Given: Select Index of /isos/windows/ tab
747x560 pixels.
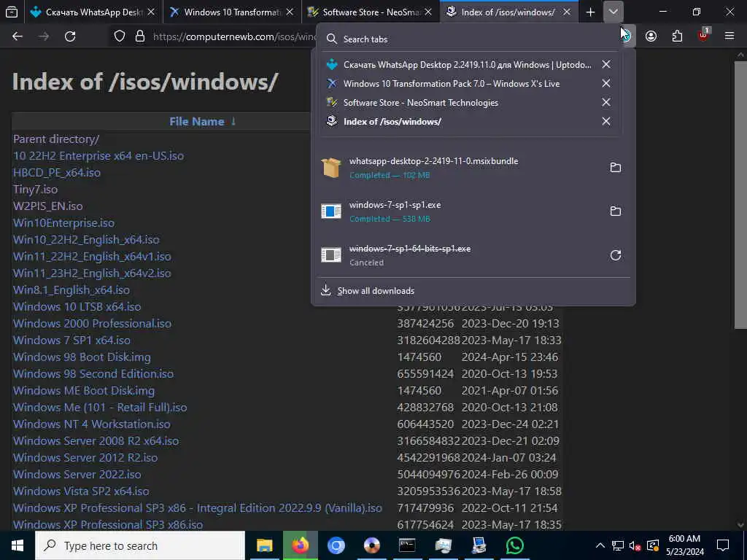Looking at the screenshot, I should 508,12.
